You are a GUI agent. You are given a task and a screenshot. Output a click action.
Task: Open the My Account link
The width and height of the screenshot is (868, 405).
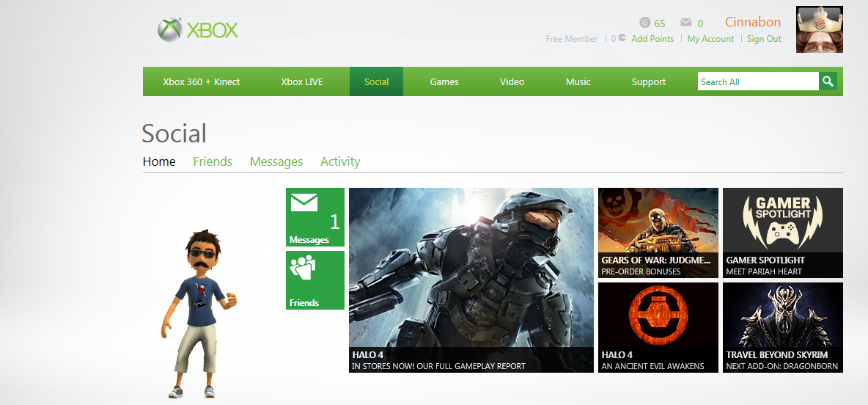[x=710, y=39]
